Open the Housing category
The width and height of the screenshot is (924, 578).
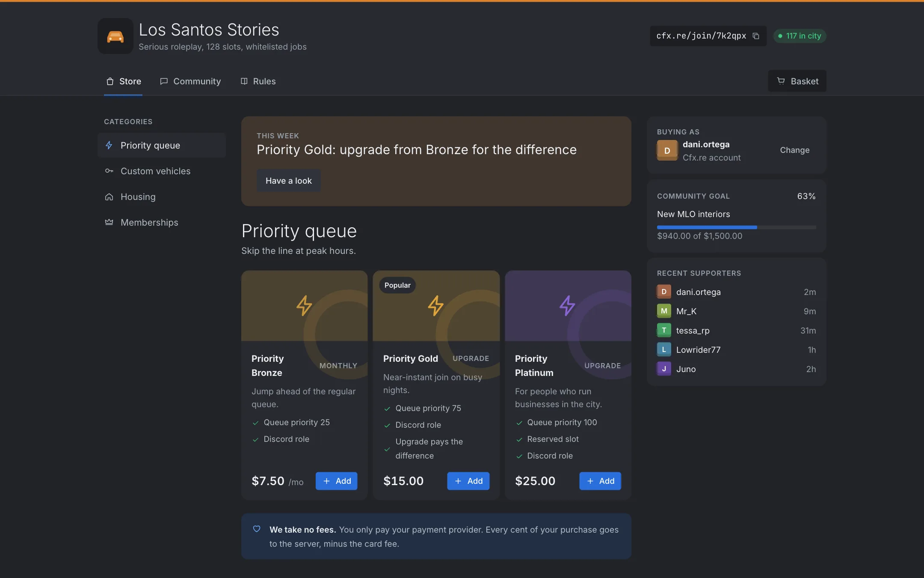162,197
